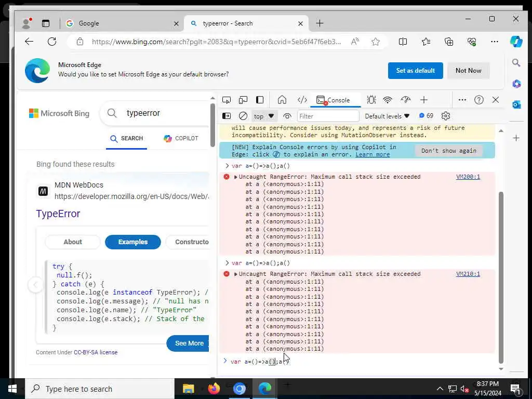Screen dimensions: 532x399
Task: Follow the Learn more link
Action: [373, 154]
